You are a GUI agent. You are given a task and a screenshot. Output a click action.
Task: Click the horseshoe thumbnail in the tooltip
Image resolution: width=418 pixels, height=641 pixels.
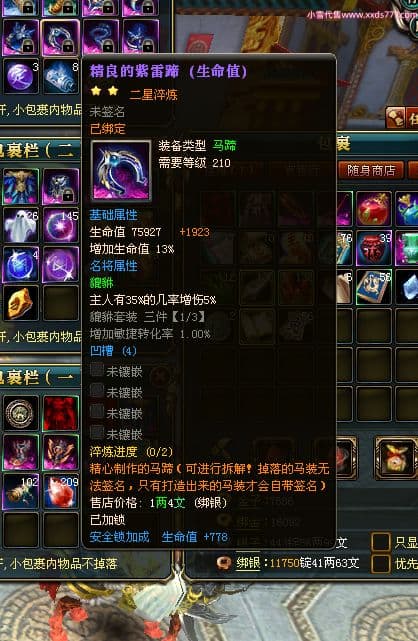(121, 171)
